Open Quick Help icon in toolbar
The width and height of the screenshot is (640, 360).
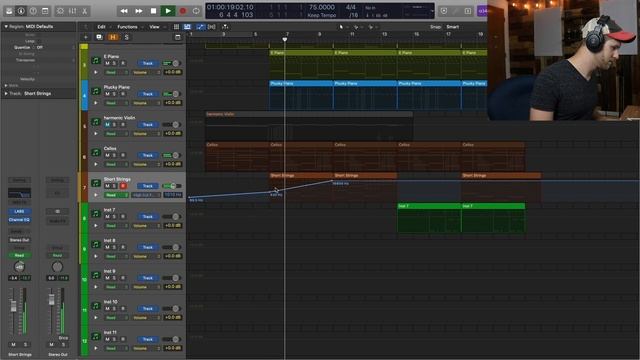coord(33,11)
